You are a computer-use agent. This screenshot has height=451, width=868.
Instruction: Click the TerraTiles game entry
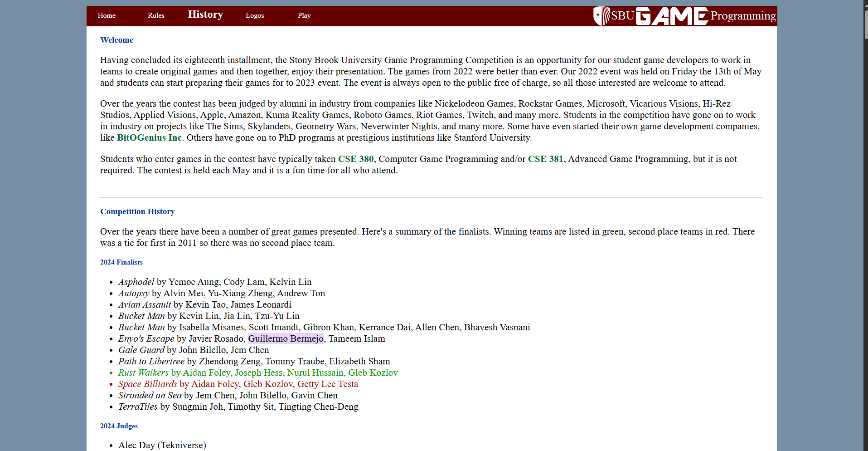click(x=138, y=407)
